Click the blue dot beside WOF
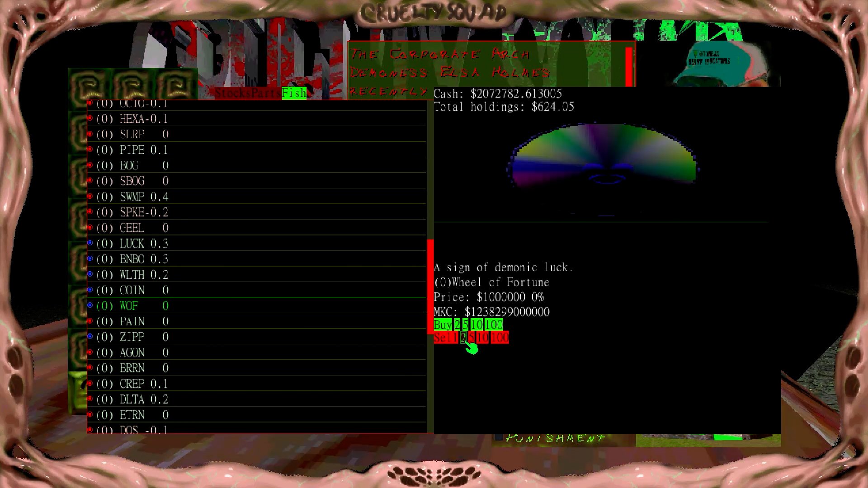The height and width of the screenshot is (488, 868). tap(90, 305)
